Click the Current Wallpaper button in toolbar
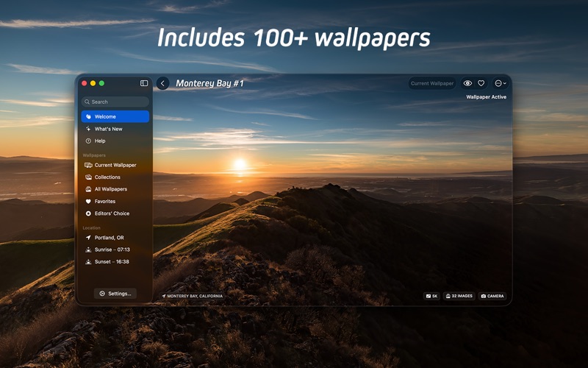588x368 pixels. (x=432, y=83)
